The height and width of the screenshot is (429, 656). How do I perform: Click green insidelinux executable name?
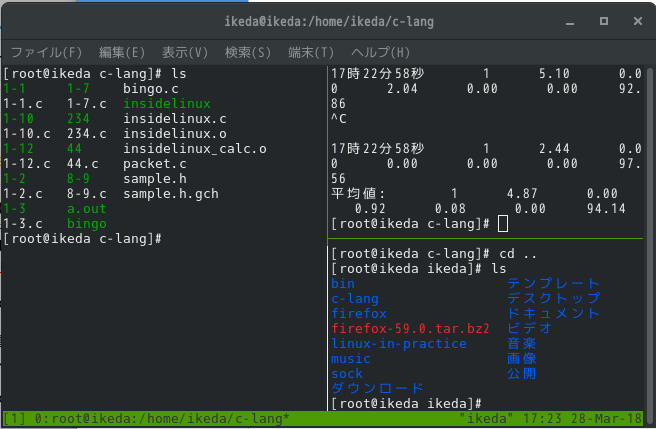(167, 103)
